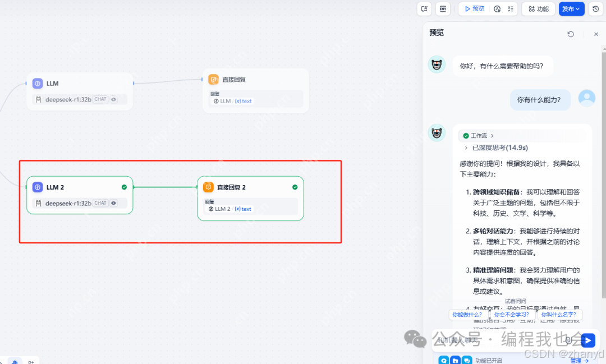
Task: Open the run history clock icon beside 预览
Action: pyautogui.click(x=497, y=9)
